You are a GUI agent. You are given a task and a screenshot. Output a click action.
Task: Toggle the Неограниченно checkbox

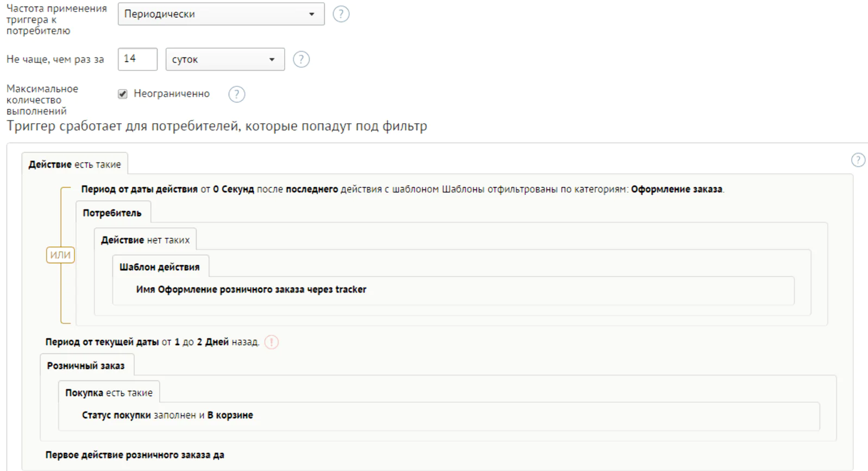coord(123,94)
